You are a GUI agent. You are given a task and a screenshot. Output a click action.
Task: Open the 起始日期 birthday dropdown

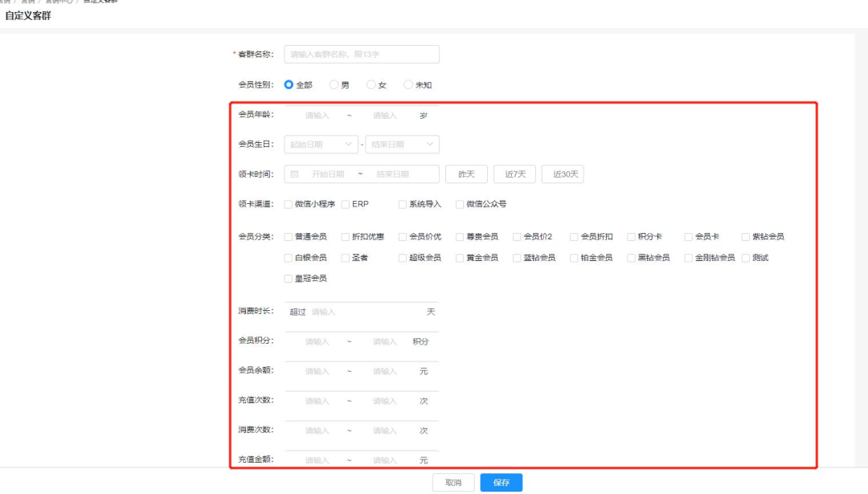tap(320, 144)
